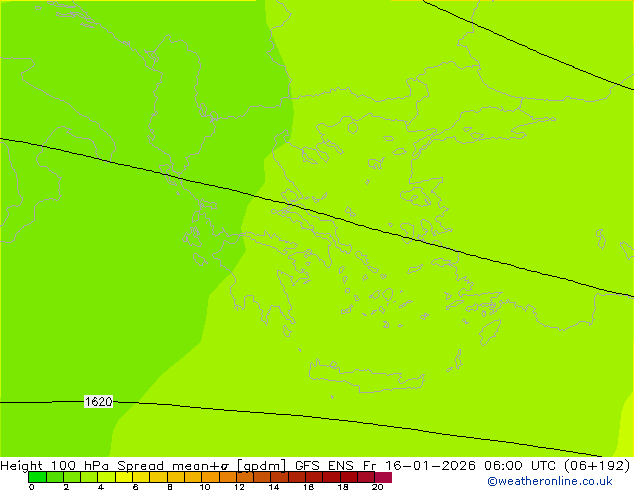Click the amber swatch right of tick 8
The image size is (634, 490).
[175, 477]
